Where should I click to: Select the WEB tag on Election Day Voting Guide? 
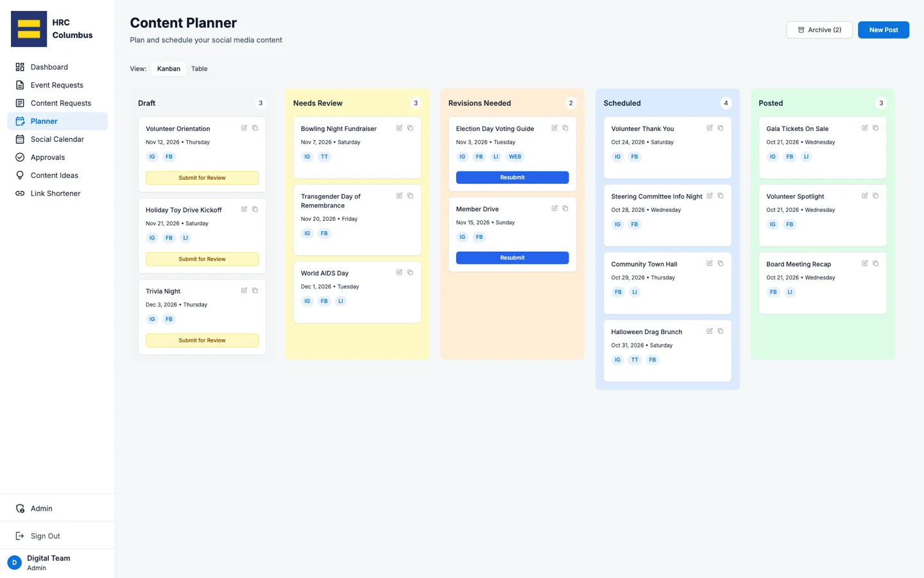pos(515,157)
